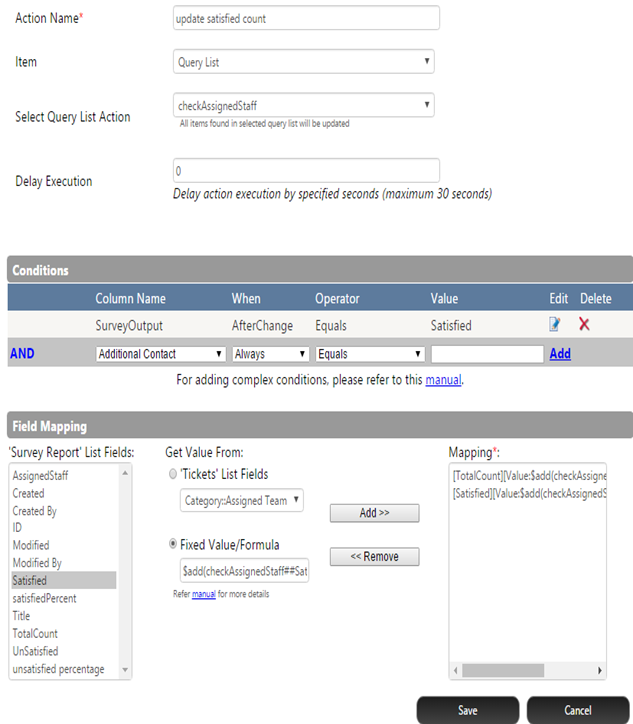Click the << Remove mapping button

tap(374, 557)
